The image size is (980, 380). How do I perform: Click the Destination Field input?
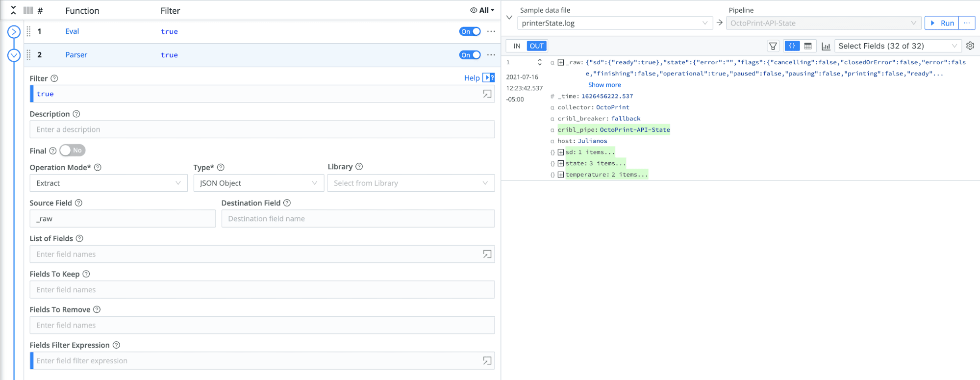(x=357, y=219)
